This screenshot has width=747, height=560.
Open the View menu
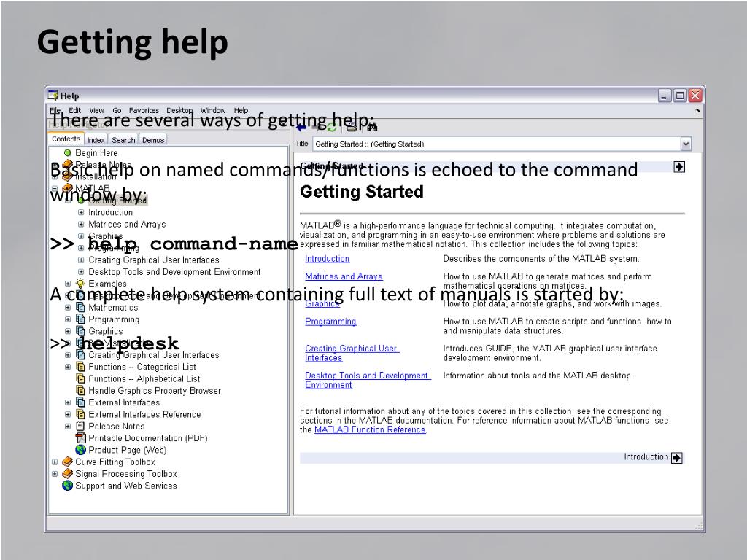coord(97,111)
